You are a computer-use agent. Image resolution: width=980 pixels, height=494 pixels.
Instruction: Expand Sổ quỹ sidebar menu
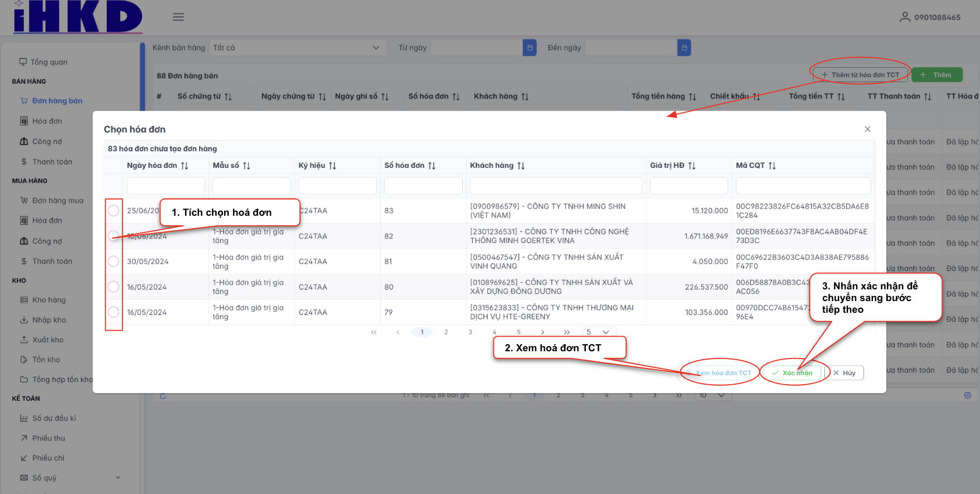pos(118,478)
